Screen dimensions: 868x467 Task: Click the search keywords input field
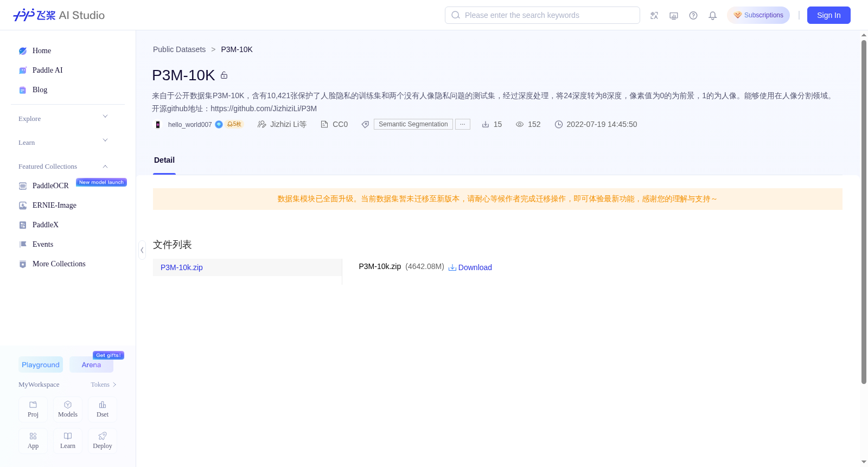pos(542,15)
